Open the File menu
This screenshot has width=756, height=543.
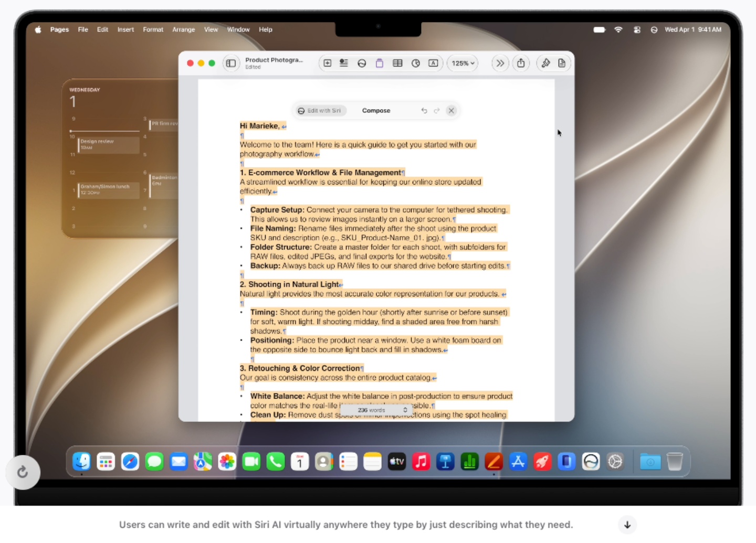coord(83,30)
